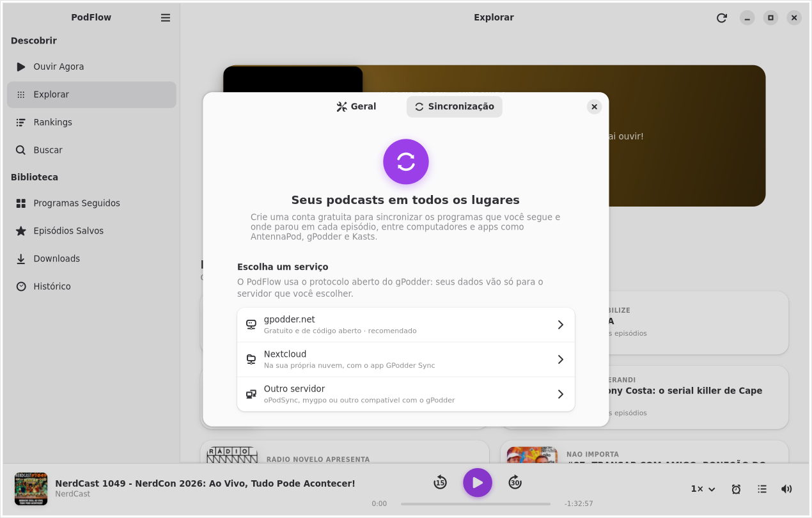
Task: Click the Nao Importa podcast card
Action: [x=644, y=452]
